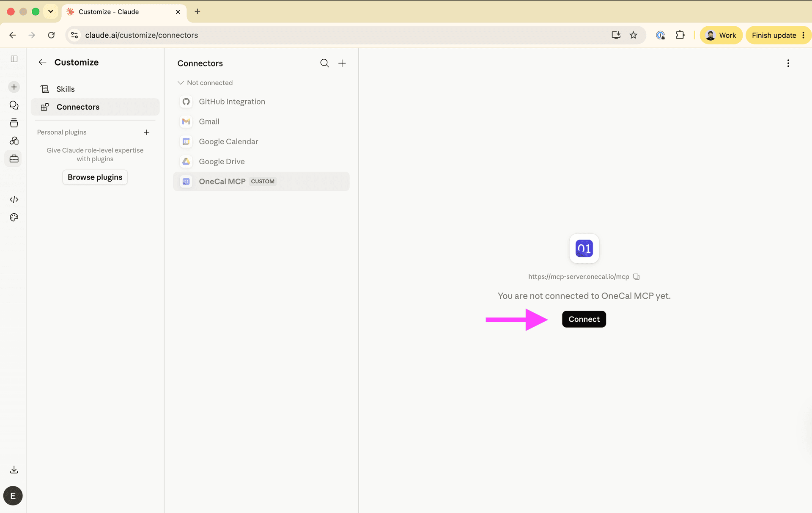812x513 pixels.
Task: Open the artifacts shapes icon in sidebar
Action: coord(14,141)
